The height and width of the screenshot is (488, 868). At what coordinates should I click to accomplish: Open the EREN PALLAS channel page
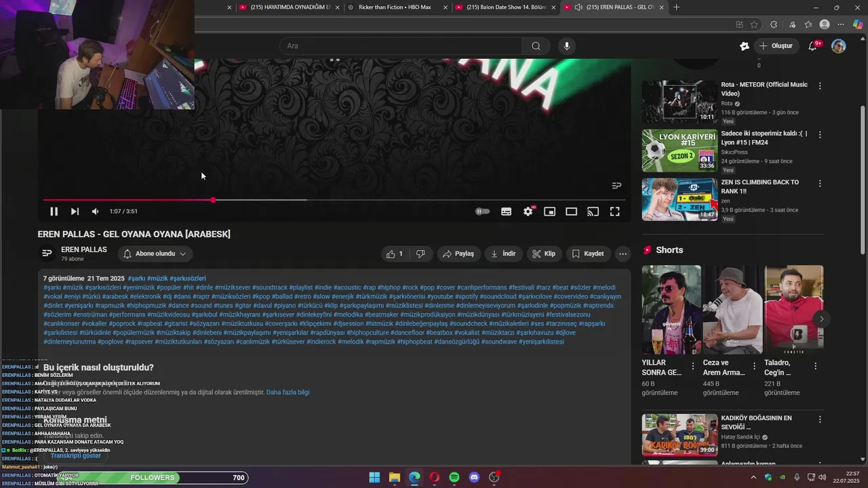[x=84, y=249]
